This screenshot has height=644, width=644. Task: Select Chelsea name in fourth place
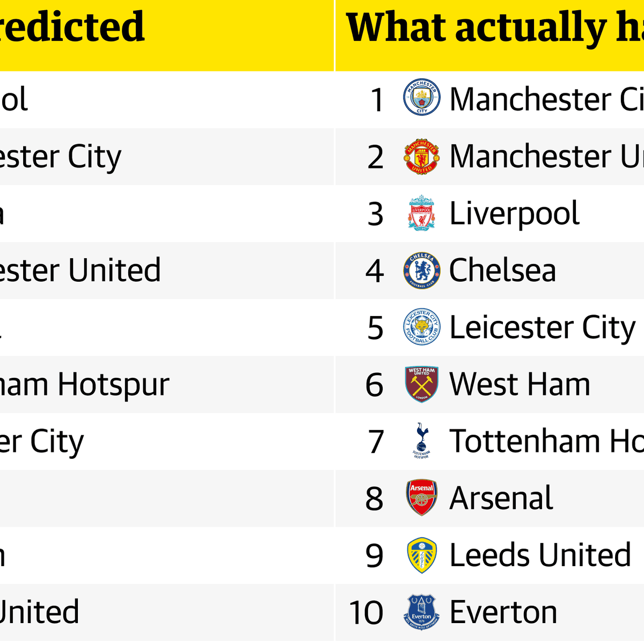502,270
